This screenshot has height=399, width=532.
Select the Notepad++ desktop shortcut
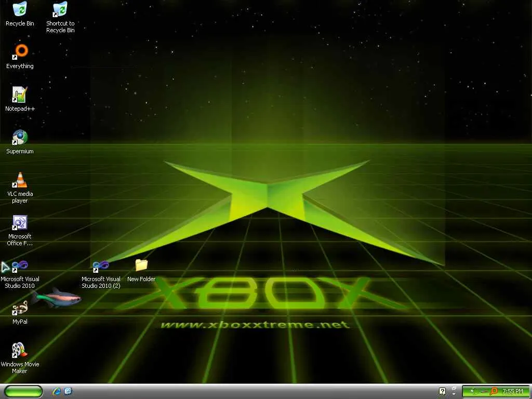click(x=20, y=99)
